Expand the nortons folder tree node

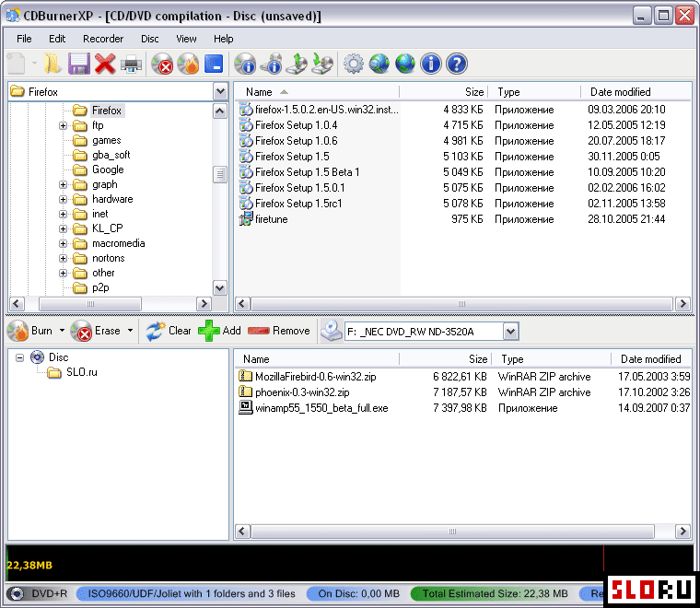point(63,258)
